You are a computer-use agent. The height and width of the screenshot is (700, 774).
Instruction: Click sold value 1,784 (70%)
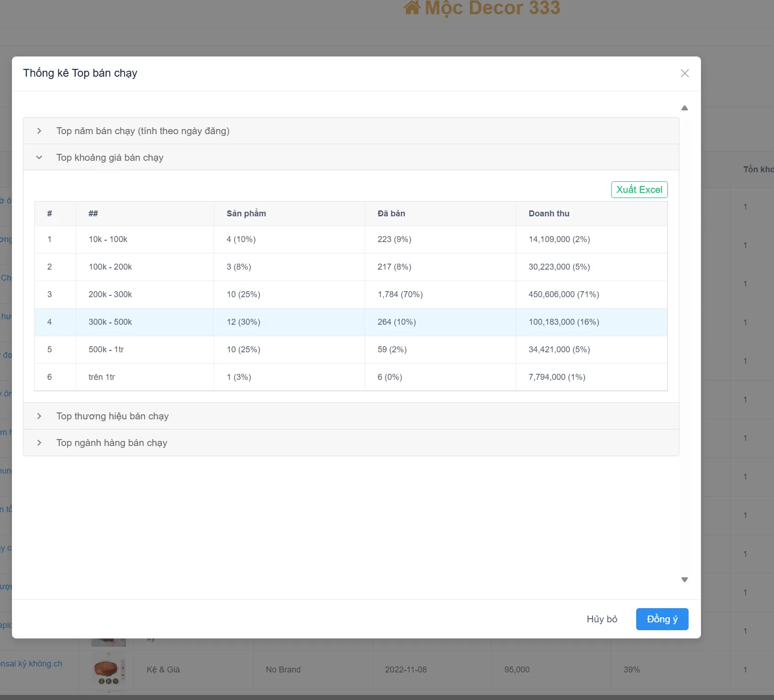click(x=400, y=294)
